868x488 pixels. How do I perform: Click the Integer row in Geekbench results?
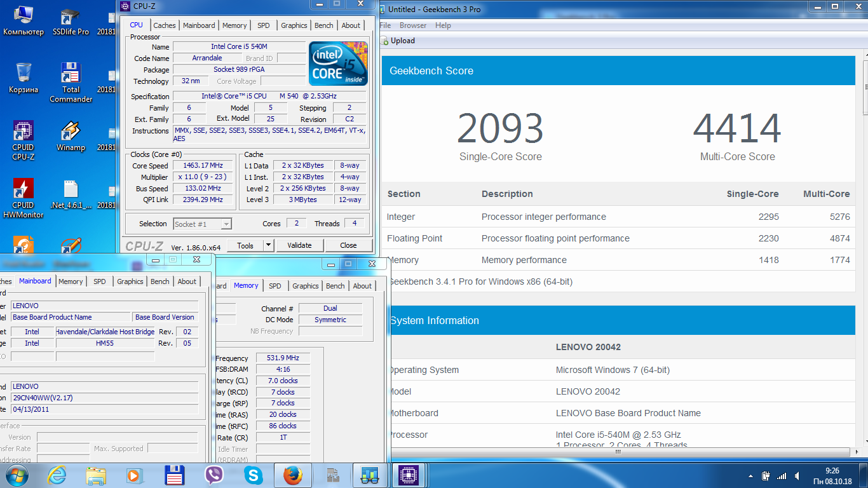click(618, 217)
